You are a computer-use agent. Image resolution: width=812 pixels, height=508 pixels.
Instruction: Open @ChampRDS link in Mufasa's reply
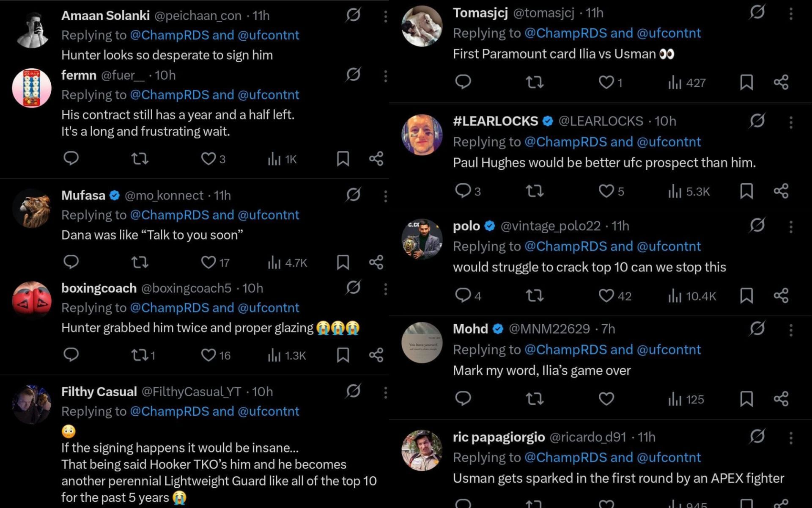pyautogui.click(x=170, y=215)
